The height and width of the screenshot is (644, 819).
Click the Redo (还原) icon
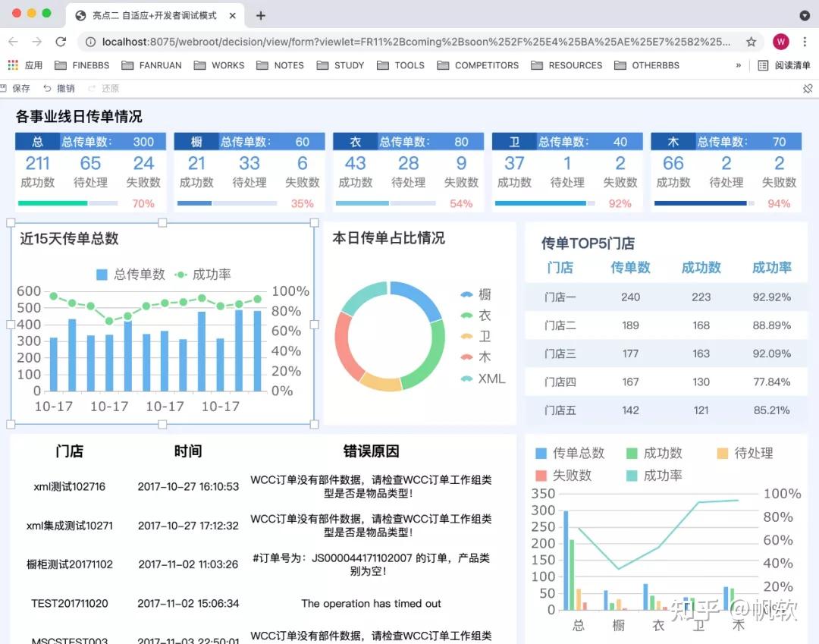pyautogui.click(x=104, y=88)
